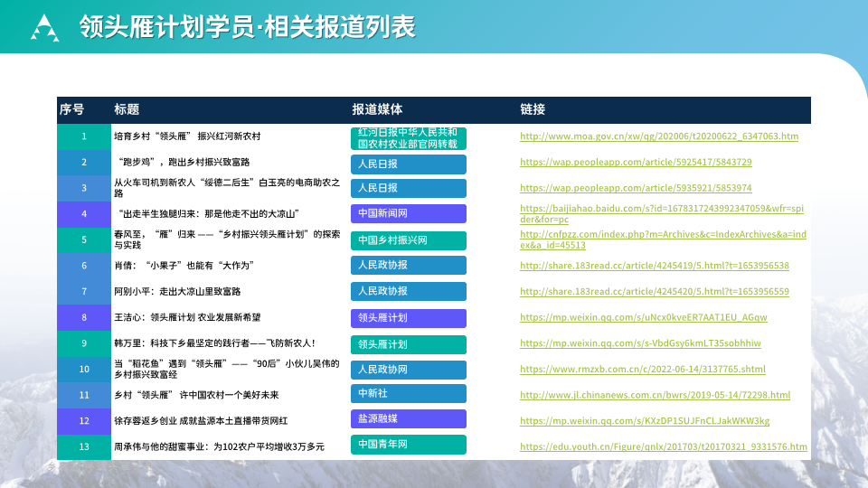Select sequence number cell 1
The width and height of the screenshot is (868, 488).
tap(84, 136)
